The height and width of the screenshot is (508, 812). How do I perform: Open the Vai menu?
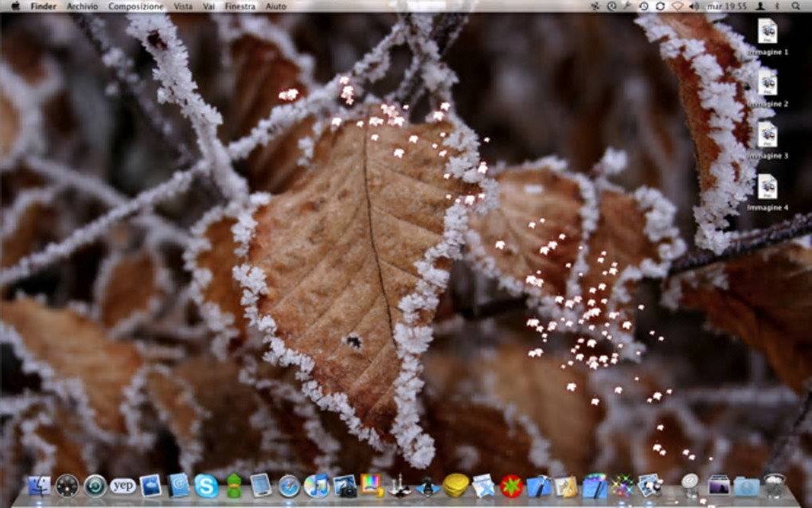209,6
